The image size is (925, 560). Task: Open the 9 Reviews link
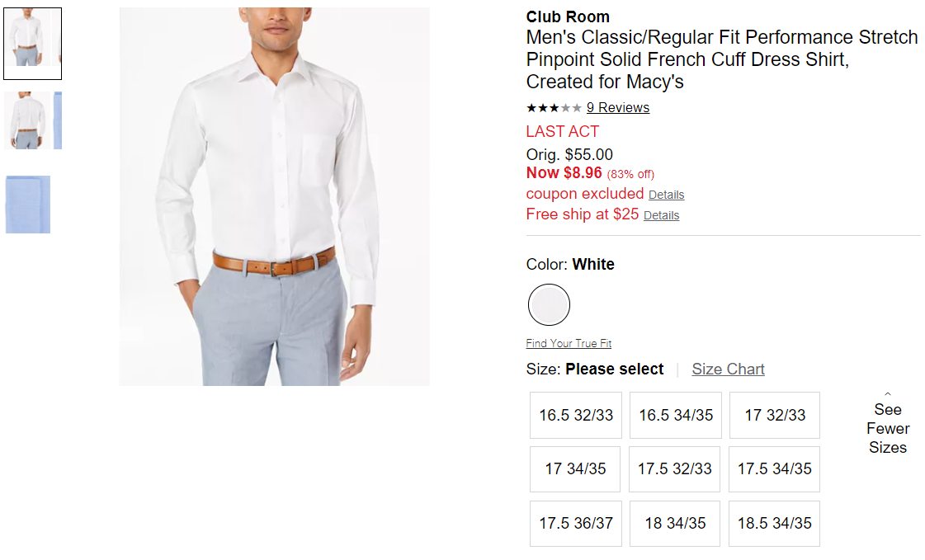click(x=618, y=108)
